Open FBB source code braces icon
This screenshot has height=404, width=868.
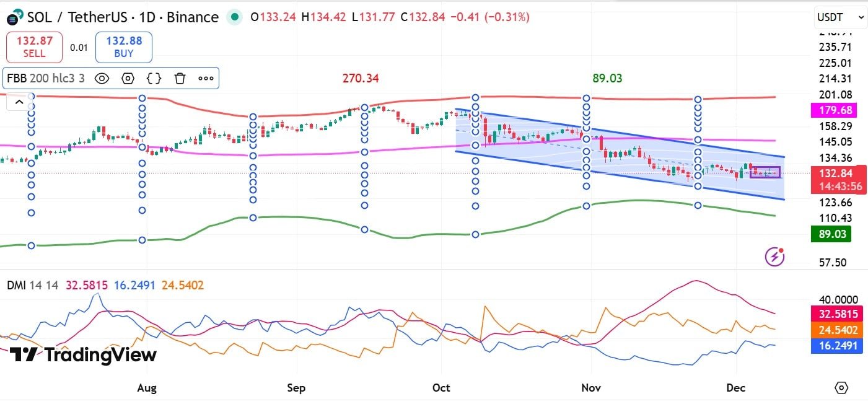(x=154, y=78)
